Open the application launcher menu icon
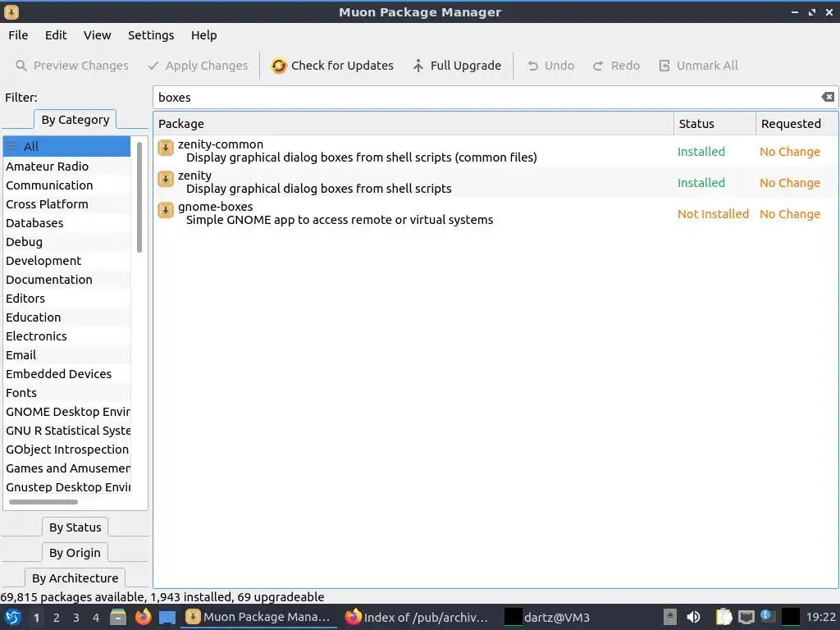The height and width of the screenshot is (630, 840). [x=13, y=617]
